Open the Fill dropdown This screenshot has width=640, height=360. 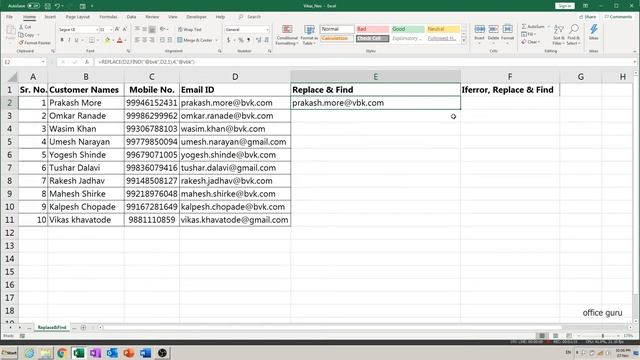[x=529, y=34]
